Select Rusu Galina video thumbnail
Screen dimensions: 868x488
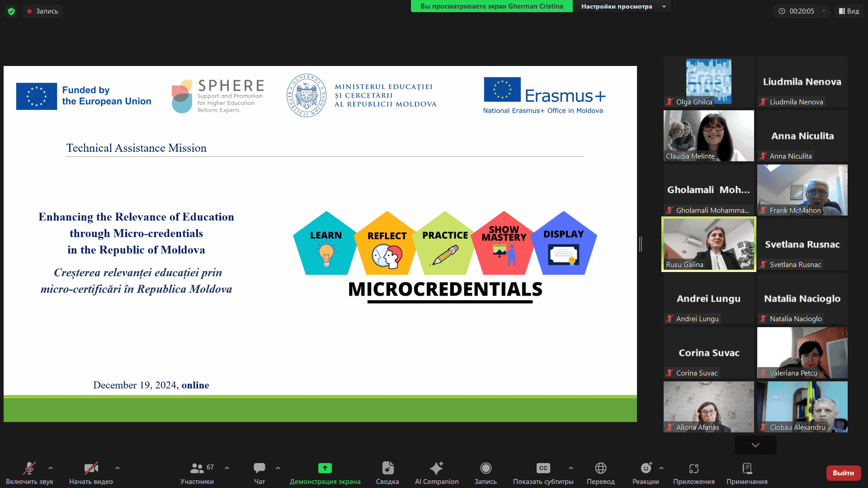point(708,244)
